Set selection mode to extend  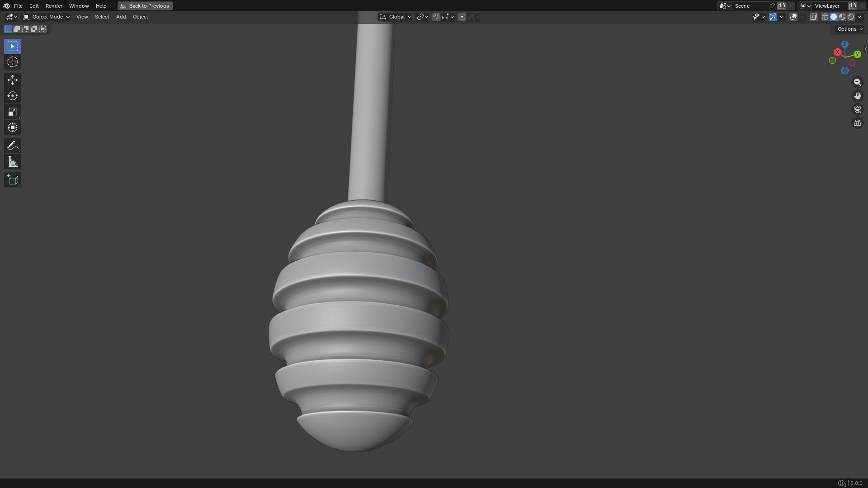pyautogui.click(x=17, y=29)
